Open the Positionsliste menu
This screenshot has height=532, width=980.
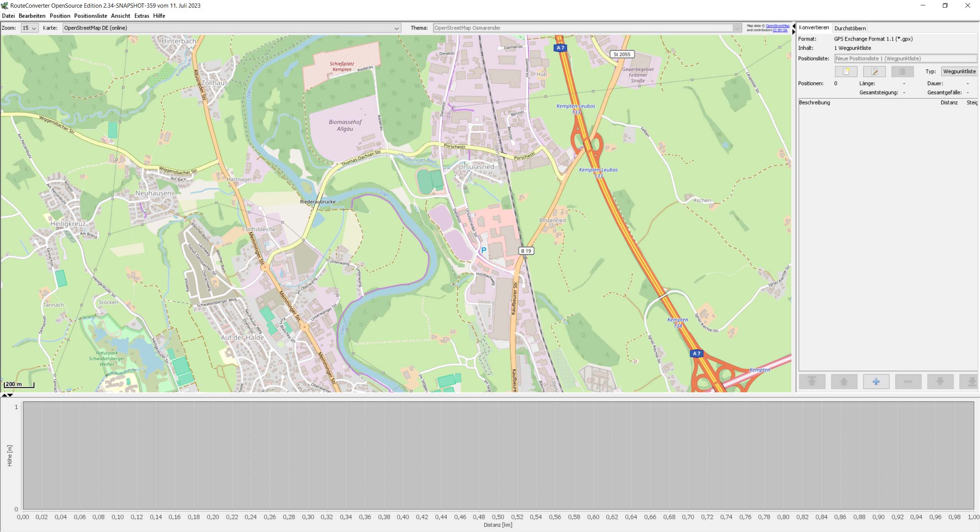pos(90,16)
